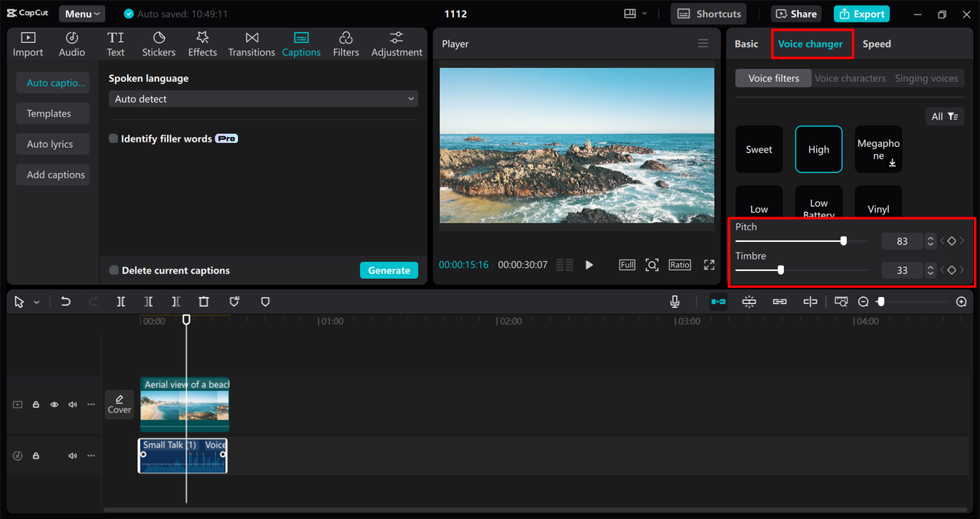This screenshot has width=980, height=519.
Task: Adjust the Pitch value stepper arrows
Action: [x=930, y=241]
